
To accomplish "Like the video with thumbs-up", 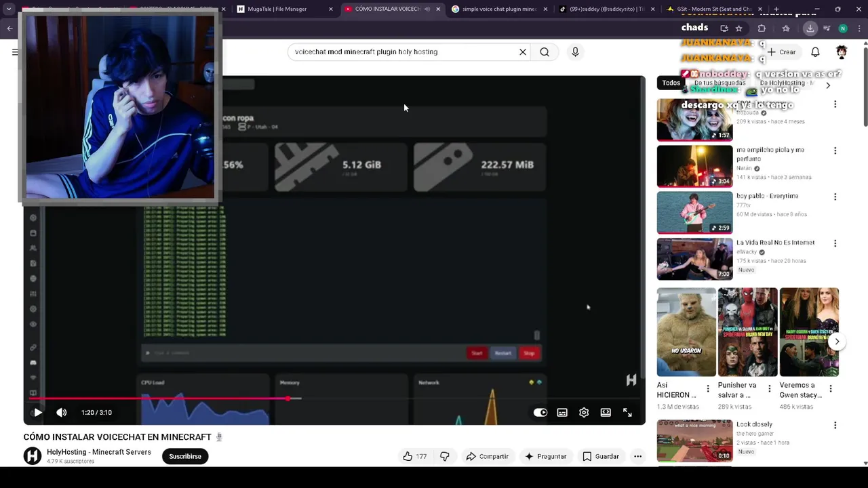I will click(x=414, y=456).
